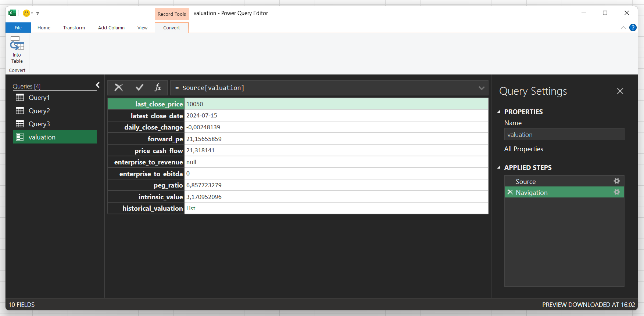Close the Query Settings pane
This screenshot has width=644, height=316.
[x=620, y=91]
